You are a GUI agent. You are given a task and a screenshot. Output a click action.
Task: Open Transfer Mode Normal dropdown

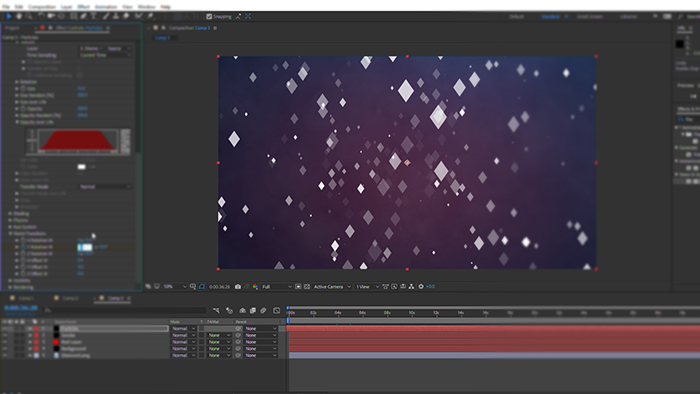[105, 187]
